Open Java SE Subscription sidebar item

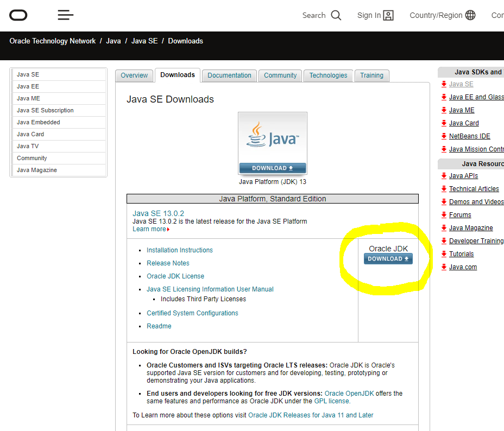(59, 110)
